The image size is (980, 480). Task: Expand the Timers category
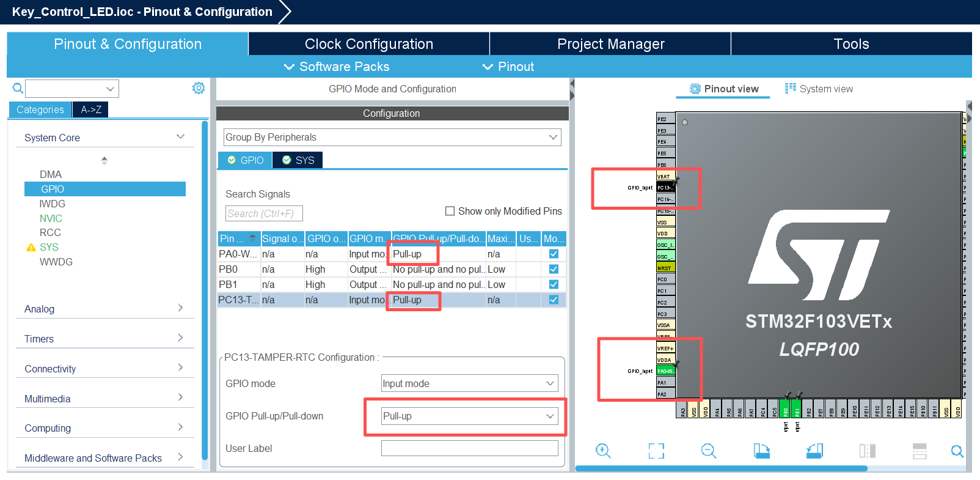coord(180,338)
